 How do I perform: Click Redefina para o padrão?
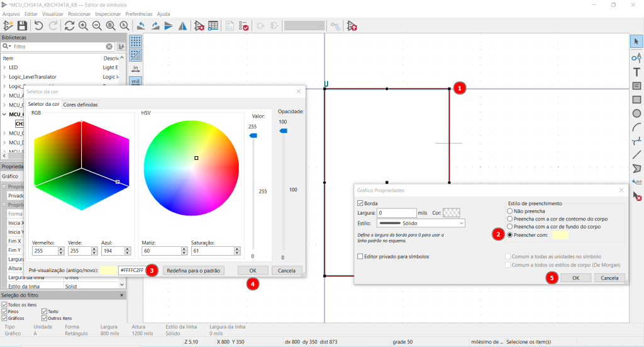(194, 271)
